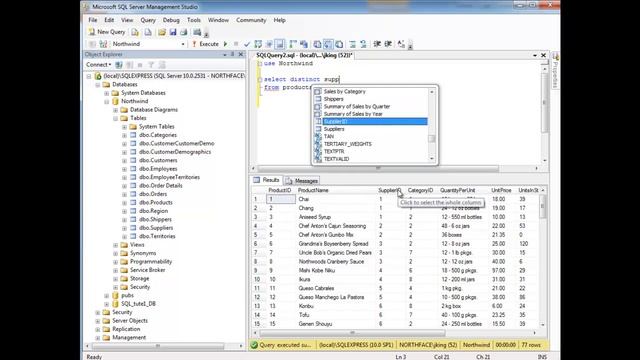The height and width of the screenshot is (360, 640).
Task: Click the Object Explorer refresh icon
Action: point(162,64)
